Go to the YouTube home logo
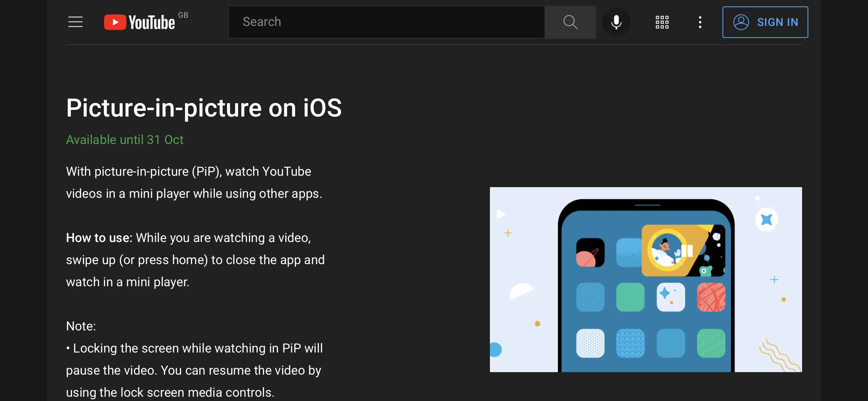This screenshot has height=401, width=868. click(140, 22)
